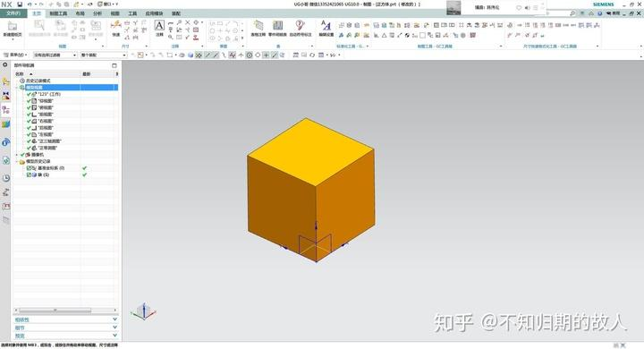Open the 整个装配 scope dropdown
Viewport: 644px width, 349px height.
104,55
